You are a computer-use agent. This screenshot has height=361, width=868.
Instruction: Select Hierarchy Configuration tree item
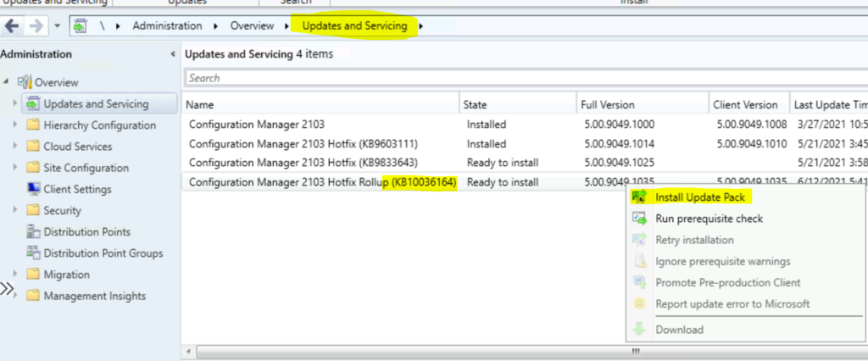(100, 125)
